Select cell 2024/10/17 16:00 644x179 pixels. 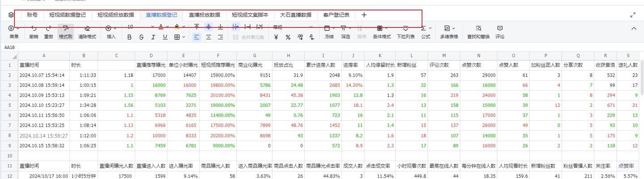click(43, 176)
